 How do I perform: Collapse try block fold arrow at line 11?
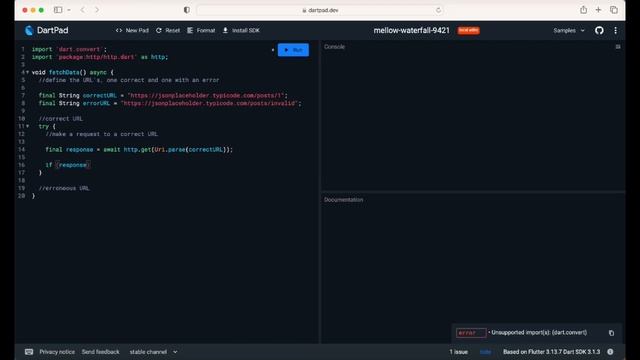(x=27, y=126)
